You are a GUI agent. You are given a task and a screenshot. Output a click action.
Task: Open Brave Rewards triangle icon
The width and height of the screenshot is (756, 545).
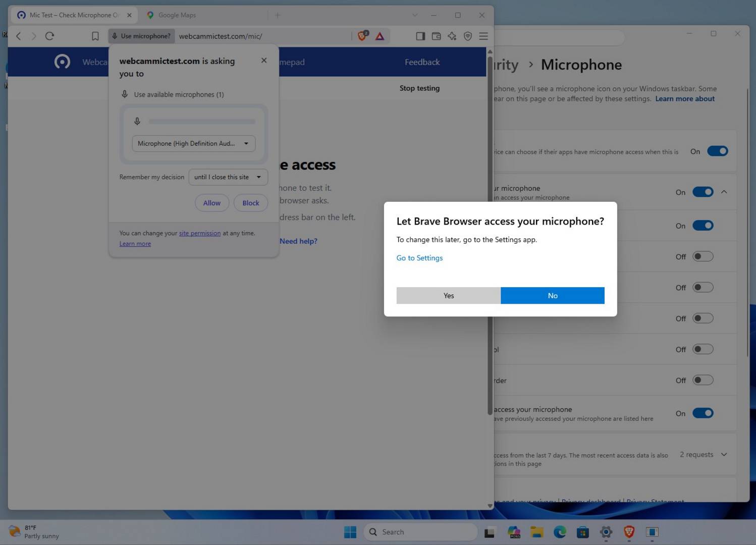[x=380, y=36]
